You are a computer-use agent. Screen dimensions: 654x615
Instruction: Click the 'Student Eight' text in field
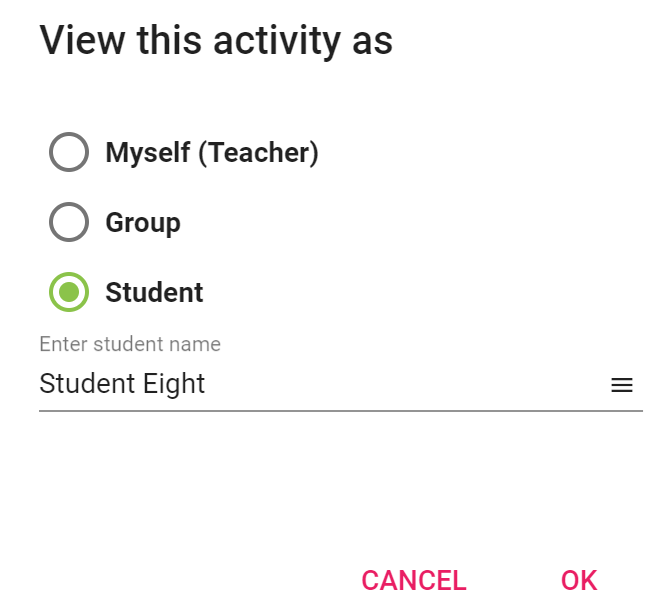click(122, 383)
